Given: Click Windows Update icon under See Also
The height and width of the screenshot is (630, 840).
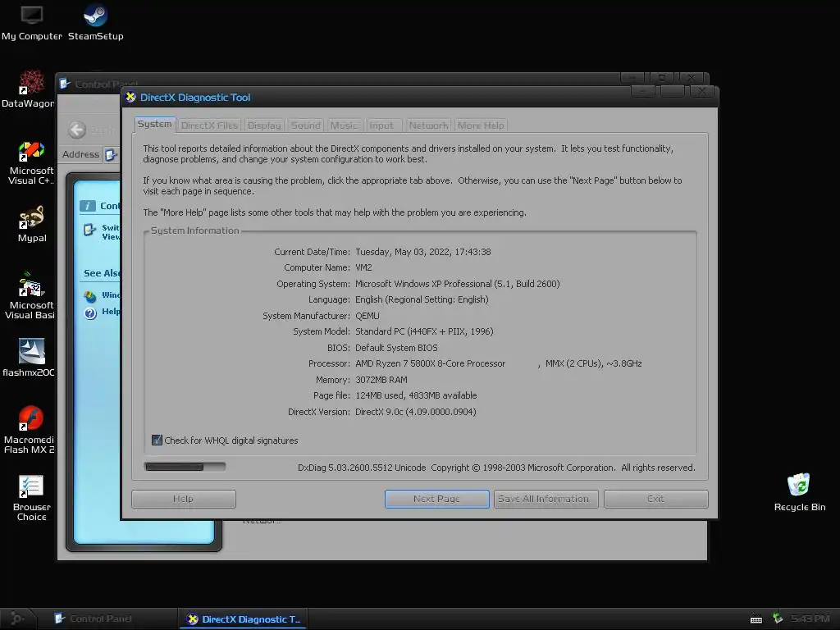Looking at the screenshot, I should (90, 295).
